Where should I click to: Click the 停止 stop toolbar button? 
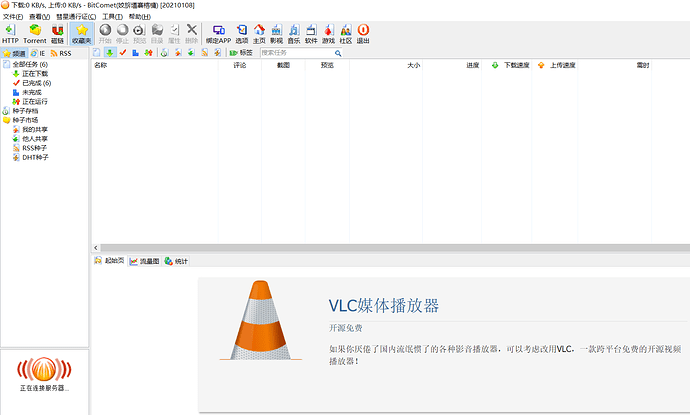point(122,34)
